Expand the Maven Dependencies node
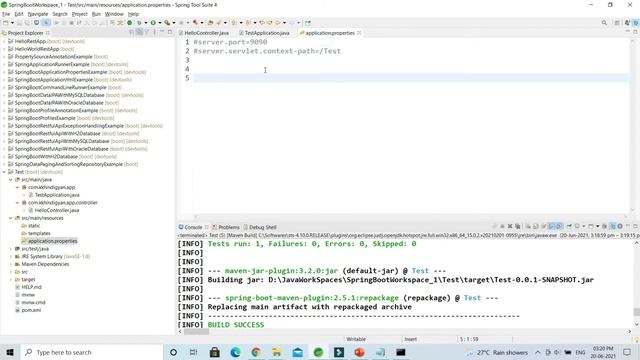640x360 pixels. (x=11, y=264)
